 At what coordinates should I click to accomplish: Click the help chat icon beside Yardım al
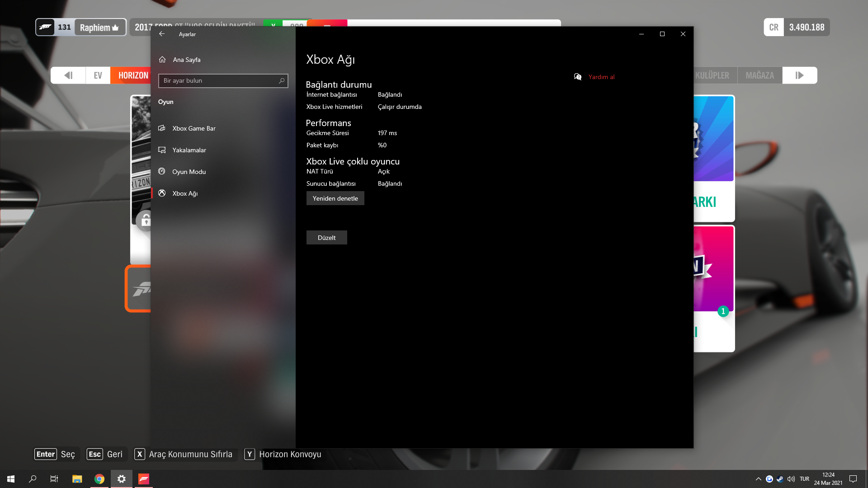(x=578, y=77)
